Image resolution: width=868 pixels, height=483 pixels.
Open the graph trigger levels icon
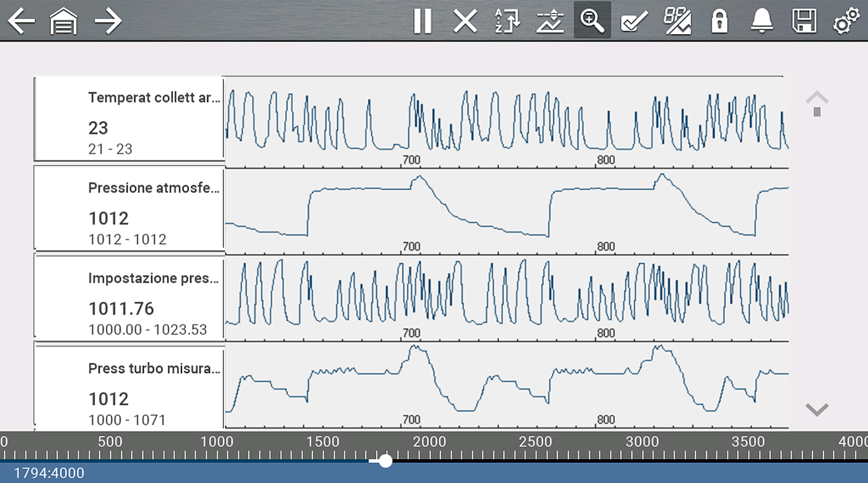click(550, 21)
